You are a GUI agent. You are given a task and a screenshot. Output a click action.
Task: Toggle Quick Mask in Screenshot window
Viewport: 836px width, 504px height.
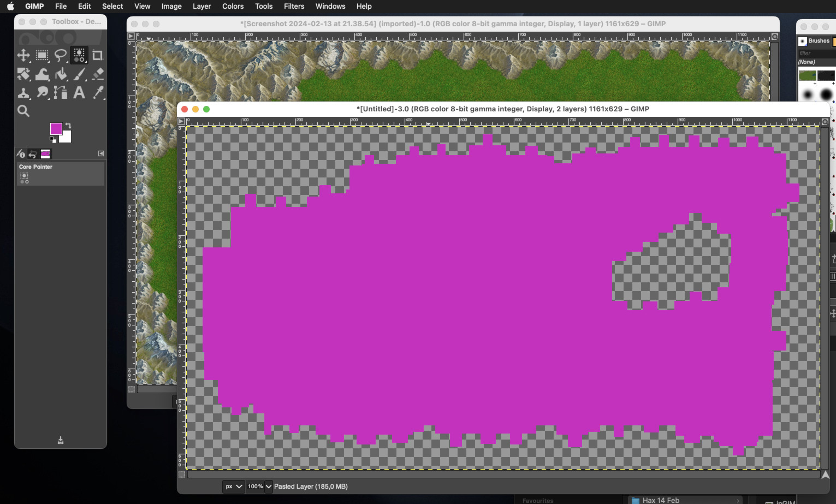tap(132, 389)
